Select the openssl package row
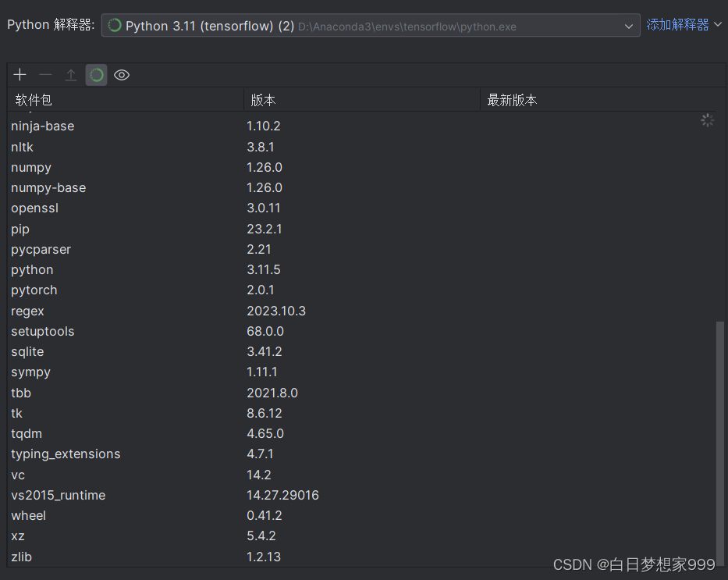The image size is (728, 580). [x=362, y=208]
